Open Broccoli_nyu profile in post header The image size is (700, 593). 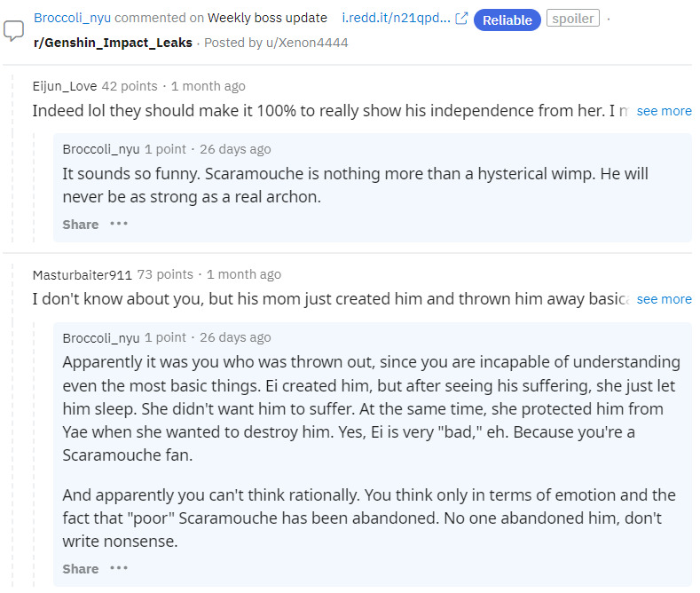(x=73, y=18)
